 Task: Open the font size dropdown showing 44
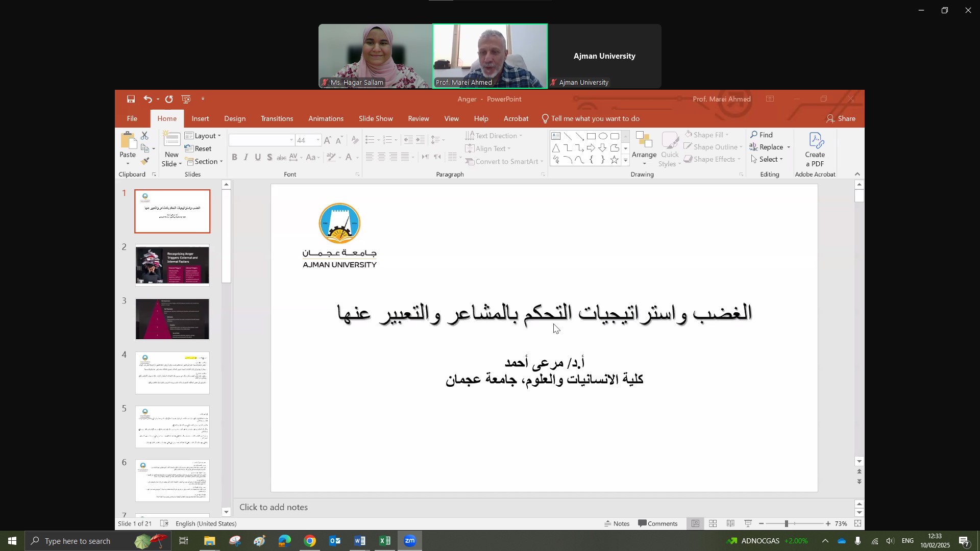[318, 140]
